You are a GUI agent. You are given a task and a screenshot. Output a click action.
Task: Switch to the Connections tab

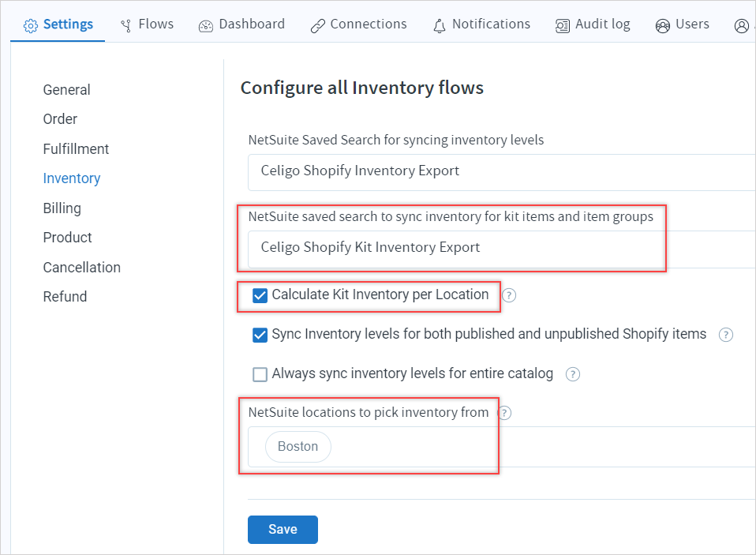pyautogui.click(x=359, y=24)
